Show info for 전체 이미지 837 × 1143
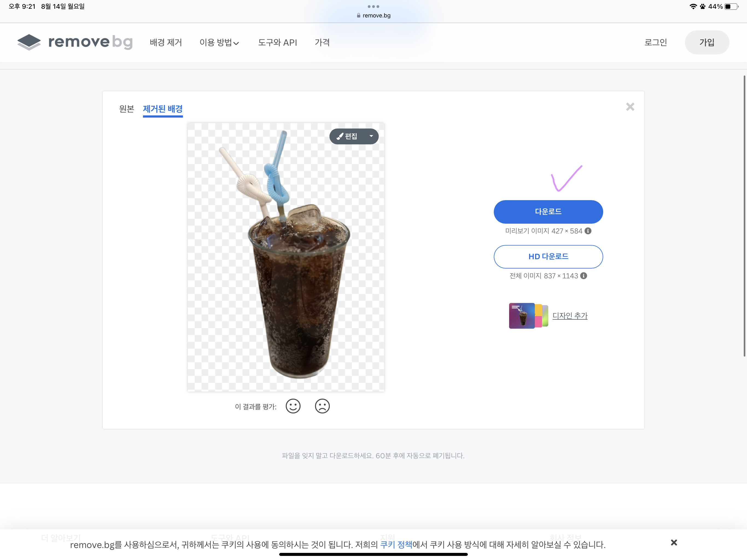The width and height of the screenshot is (747, 560). pos(583,276)
